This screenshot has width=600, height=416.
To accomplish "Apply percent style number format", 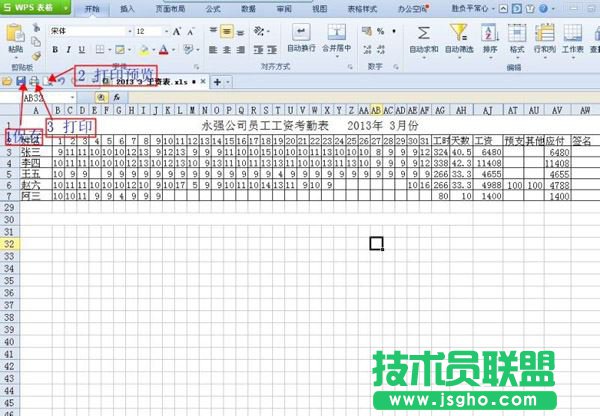I will point(380,31).
